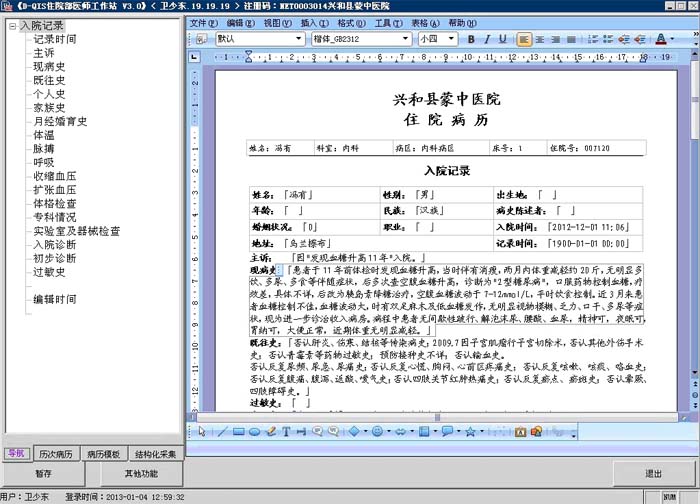Click the styles icon beside the 默认 box
Image resolution: width=700 pixels, height=504 pixels.
pos(202,39)
